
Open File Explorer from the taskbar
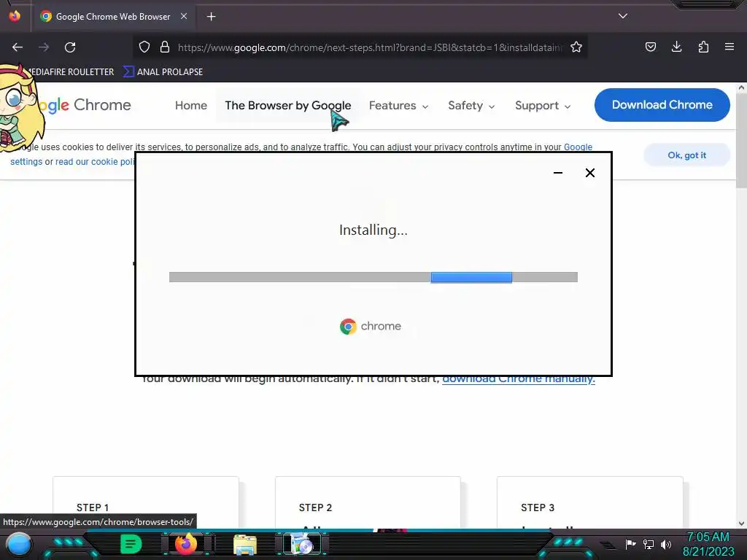point(245,545)
